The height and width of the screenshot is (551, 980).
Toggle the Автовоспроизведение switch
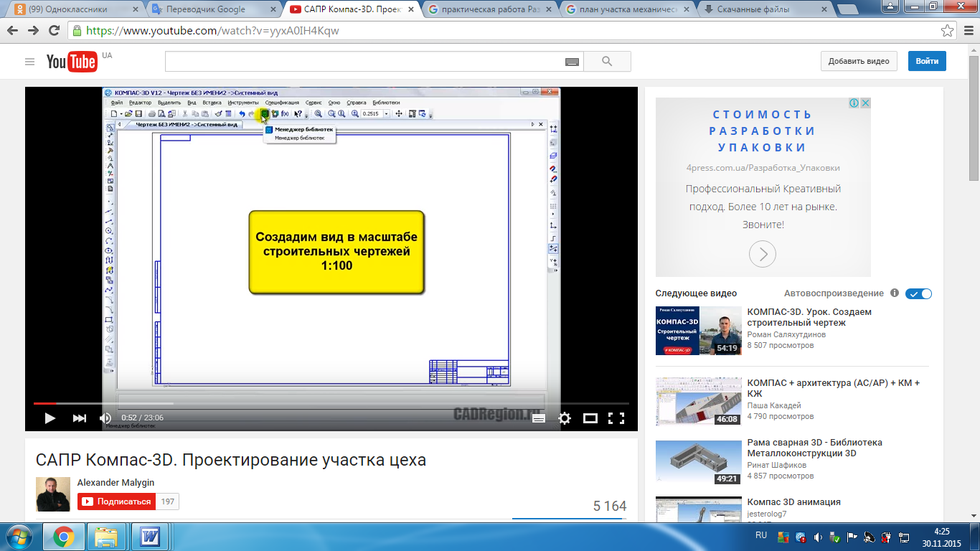pos(918,293)
